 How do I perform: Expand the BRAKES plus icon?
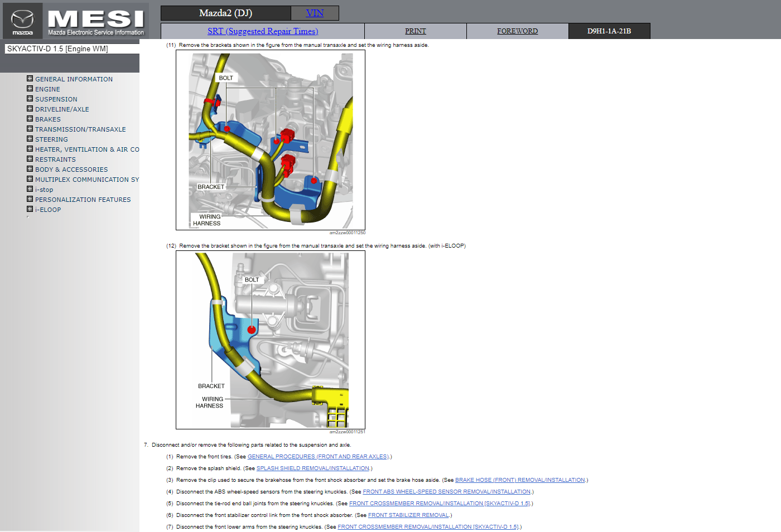pyautogui.click(x=30, y=119)
